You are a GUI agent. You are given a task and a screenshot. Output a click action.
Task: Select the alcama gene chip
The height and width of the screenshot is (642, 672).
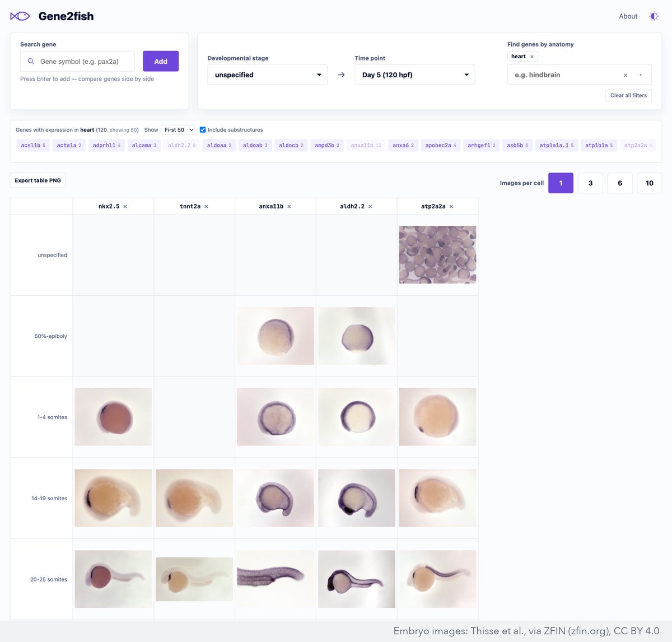[x=144, y=146]
